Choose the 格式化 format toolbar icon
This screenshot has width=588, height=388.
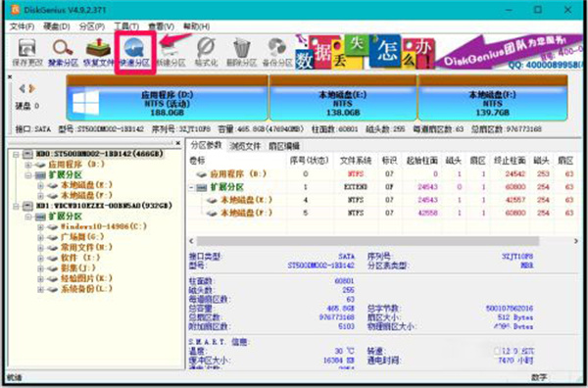206,53
